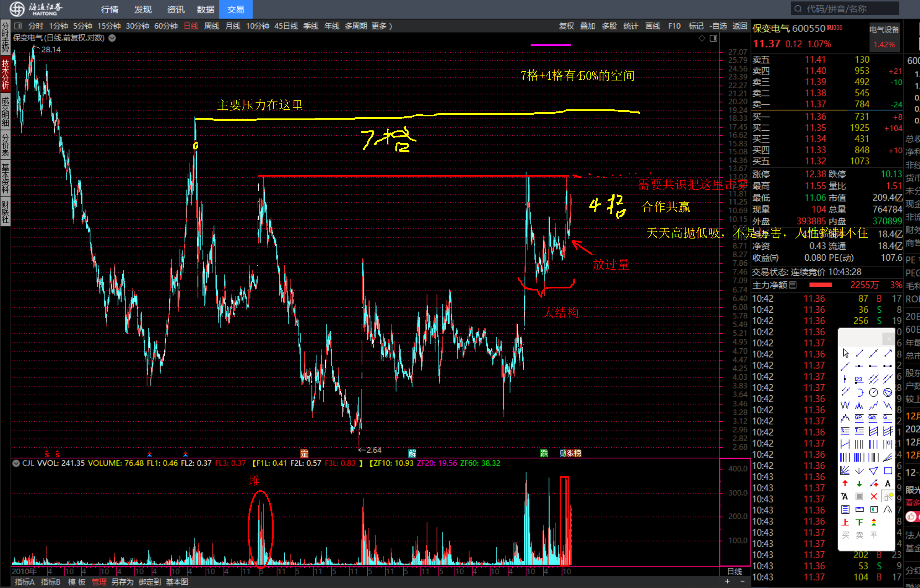Expand the dropdown beside 保变电气 chart title
920x588 pixels.
point(112,38)
